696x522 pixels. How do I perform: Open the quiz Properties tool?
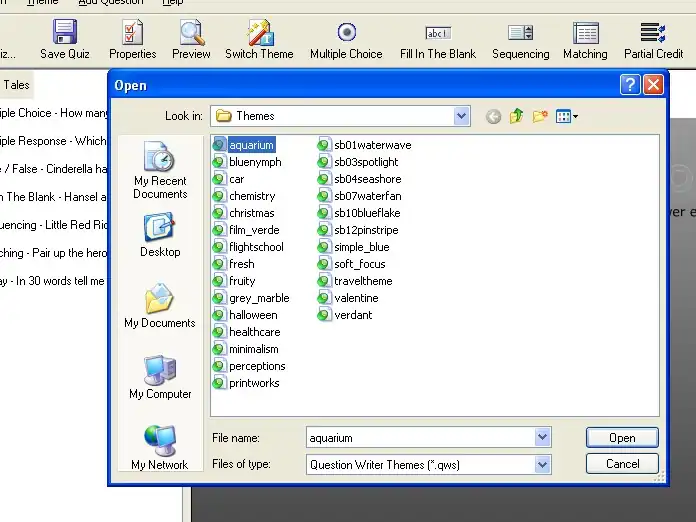[x=132, y=39]
